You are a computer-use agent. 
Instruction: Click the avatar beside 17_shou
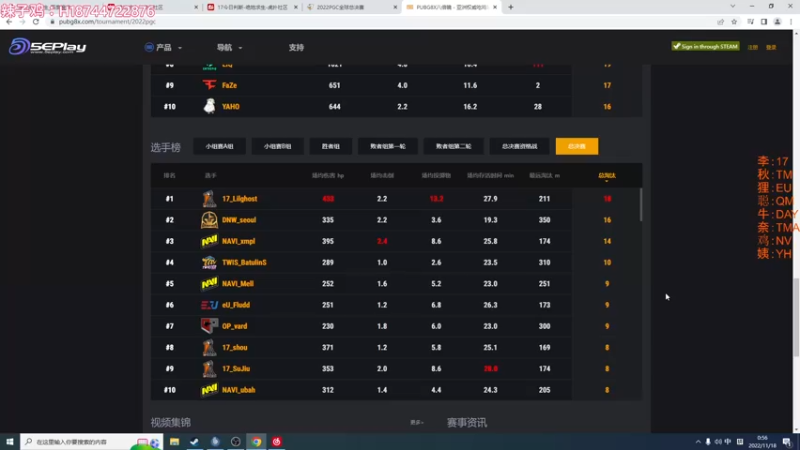point(209,347)
